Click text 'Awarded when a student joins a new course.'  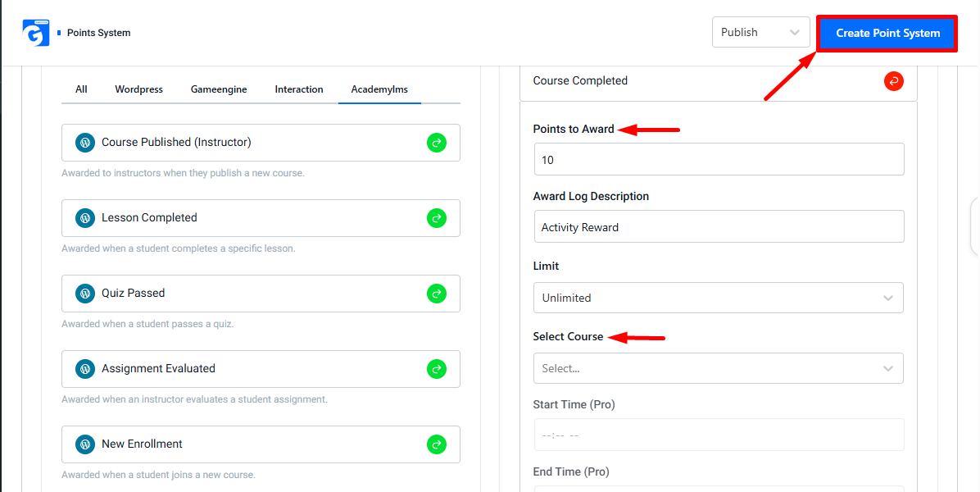click(x=158, y=475)
